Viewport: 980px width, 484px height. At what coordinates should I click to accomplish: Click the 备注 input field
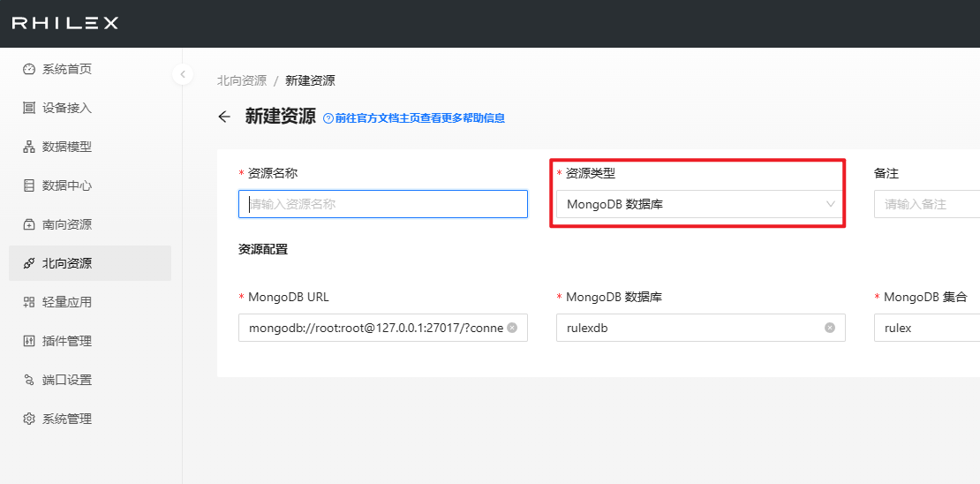(x=927, y=204)
